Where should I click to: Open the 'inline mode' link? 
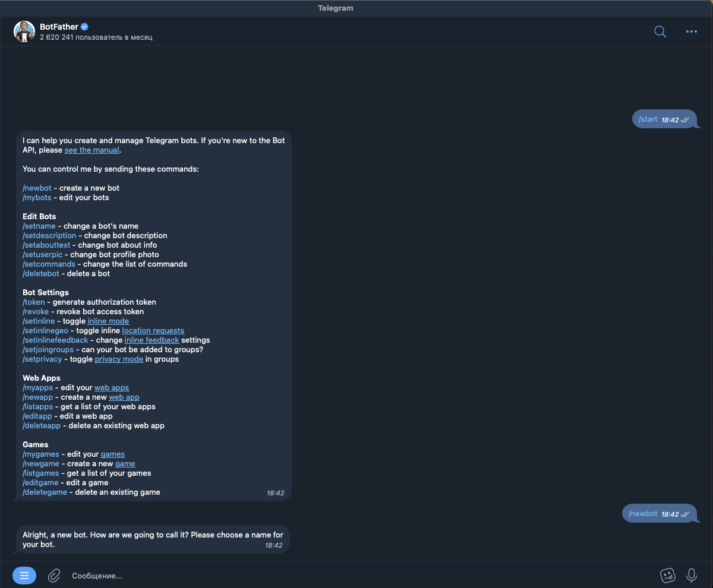click(108, 321)
